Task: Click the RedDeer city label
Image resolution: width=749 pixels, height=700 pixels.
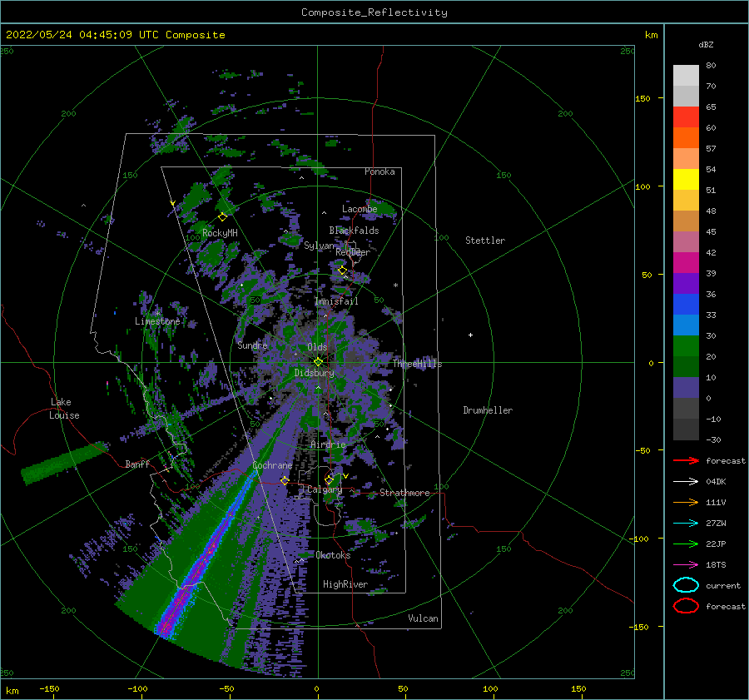Action: tap(353, 252)
